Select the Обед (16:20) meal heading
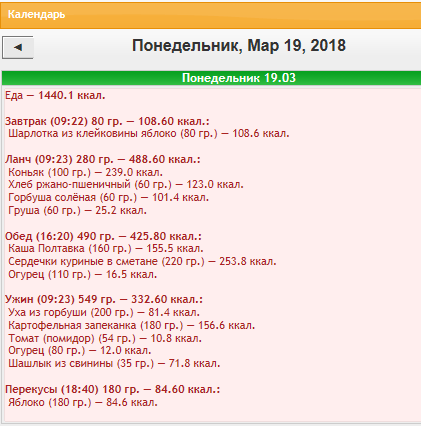Viewport: 421px width, 426px height. [x=103, y=236]
